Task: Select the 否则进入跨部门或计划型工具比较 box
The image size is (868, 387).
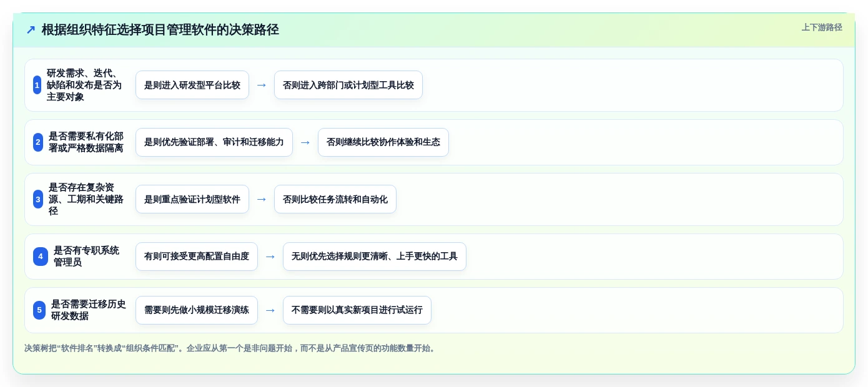Action: click(x=348, y=85)
